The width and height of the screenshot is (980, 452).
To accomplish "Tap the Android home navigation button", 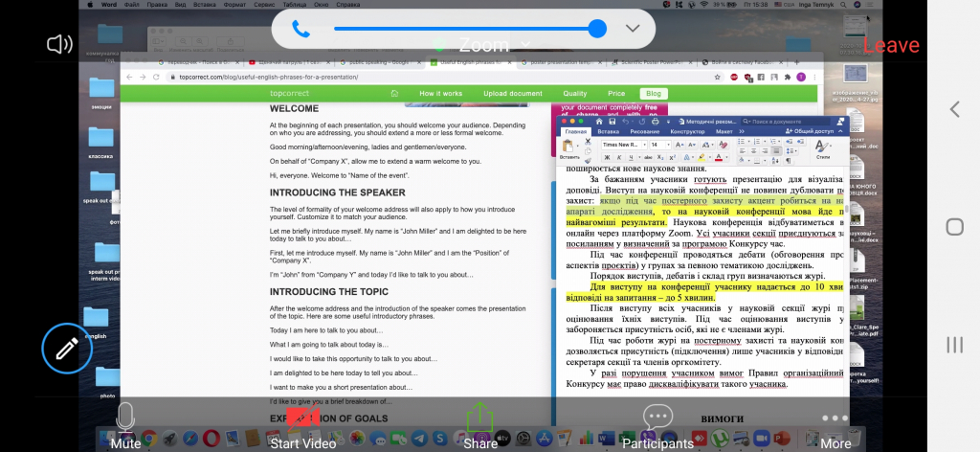I will 954,226.
